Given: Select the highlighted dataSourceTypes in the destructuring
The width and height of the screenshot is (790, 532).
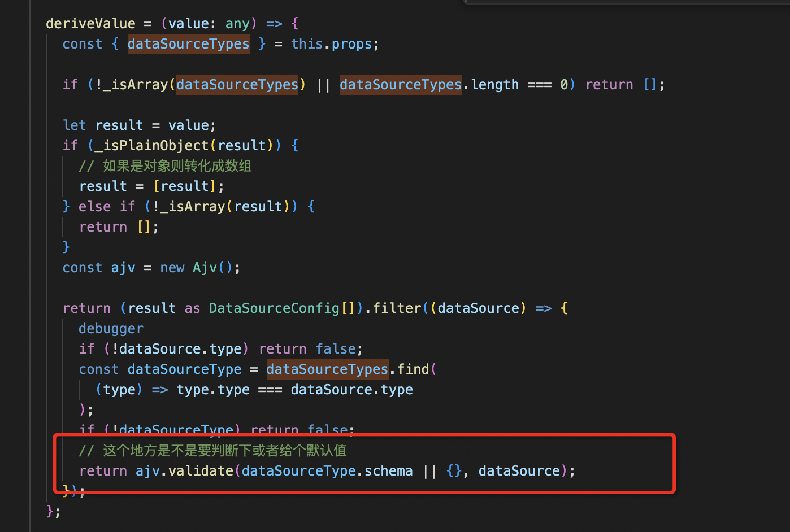Looking at the screenshot, I should 188,43.
